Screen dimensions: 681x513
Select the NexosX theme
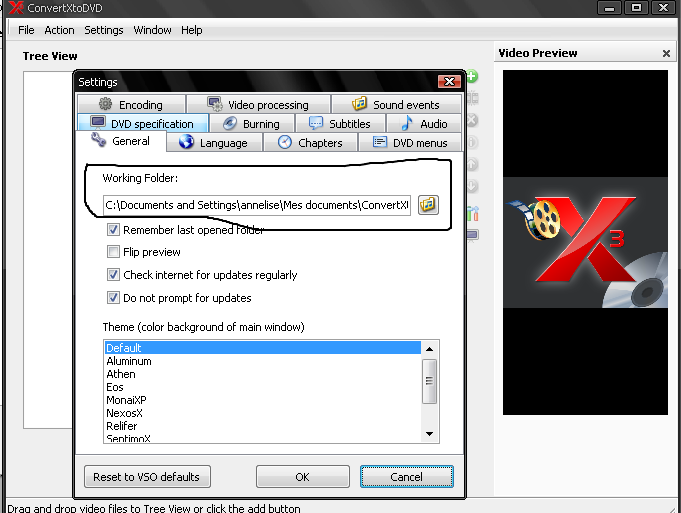tap(263, 413)
